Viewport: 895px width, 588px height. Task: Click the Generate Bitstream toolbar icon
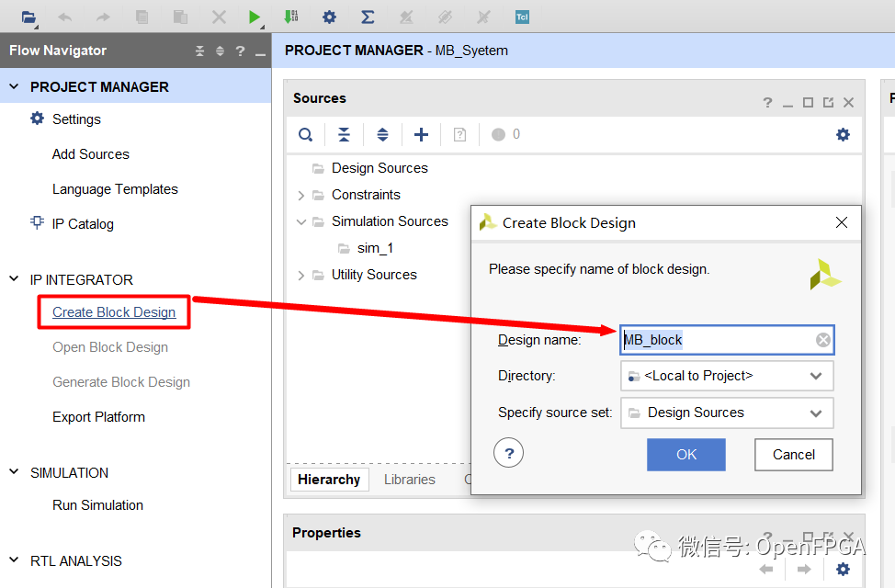291,17
